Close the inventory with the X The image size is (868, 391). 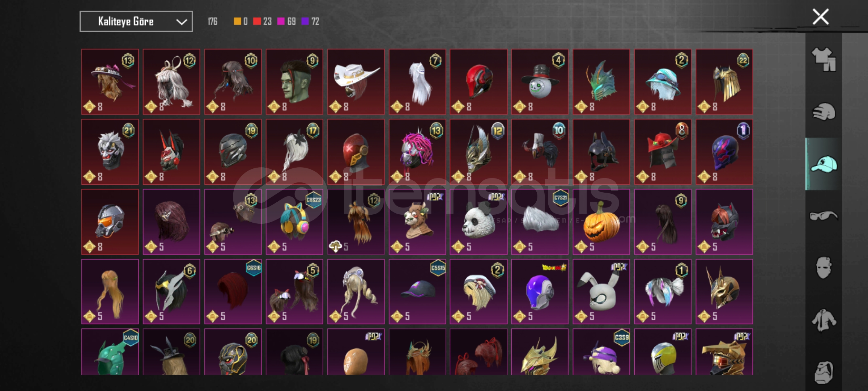[x=821, y=17]
